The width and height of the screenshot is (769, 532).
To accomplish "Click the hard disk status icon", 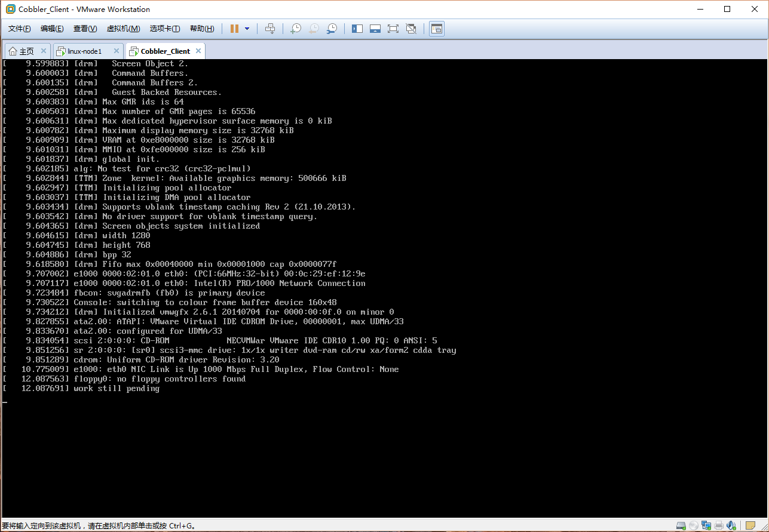I will (681, 526).
